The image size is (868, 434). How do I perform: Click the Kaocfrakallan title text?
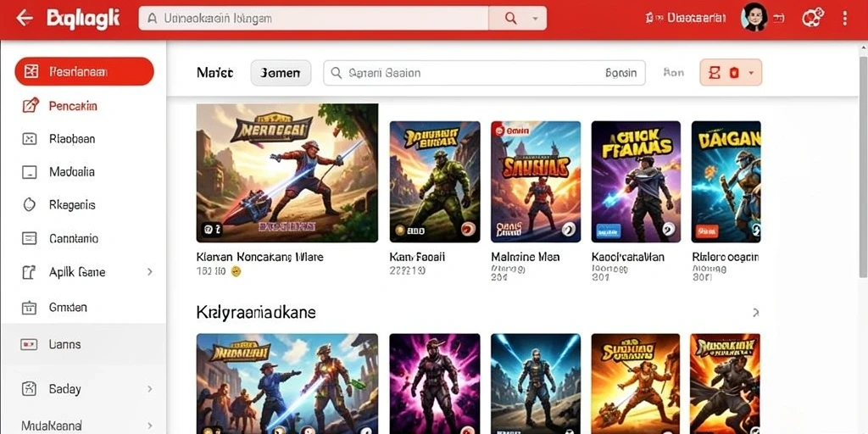(628, 257)
